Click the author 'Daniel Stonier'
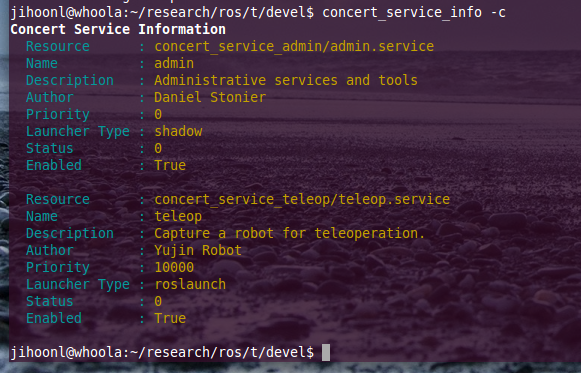The image size is (581, 373). tap(210, 97)
